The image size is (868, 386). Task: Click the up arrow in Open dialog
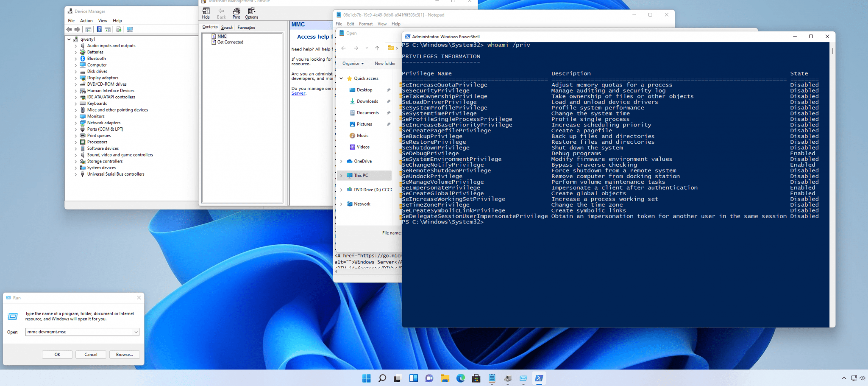[377, 48]
